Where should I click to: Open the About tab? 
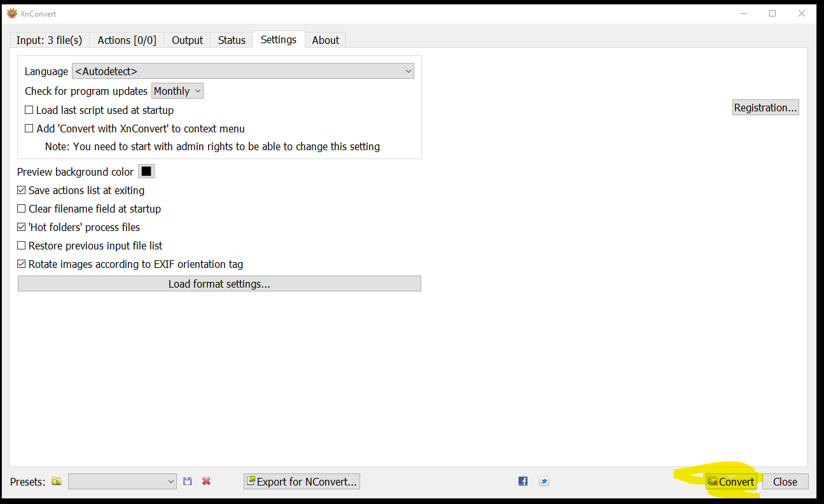[x=325, y=40]
